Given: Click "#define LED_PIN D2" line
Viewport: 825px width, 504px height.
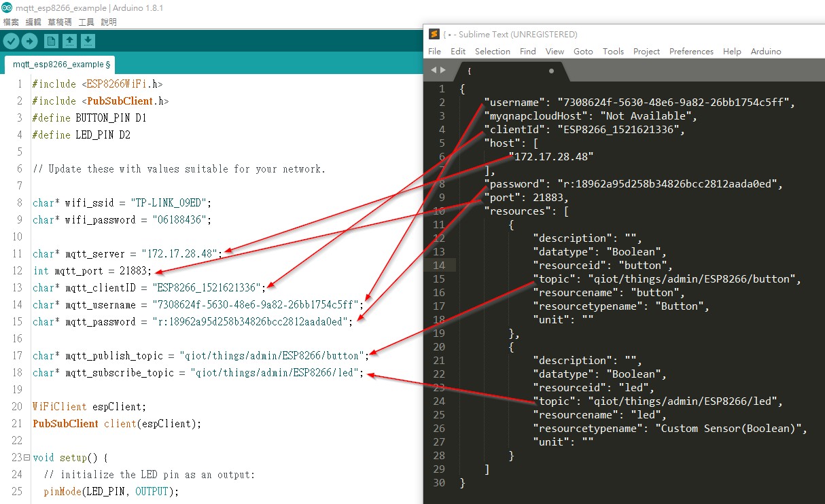Looking at the screenshot, I should click(x=82, y=135).
